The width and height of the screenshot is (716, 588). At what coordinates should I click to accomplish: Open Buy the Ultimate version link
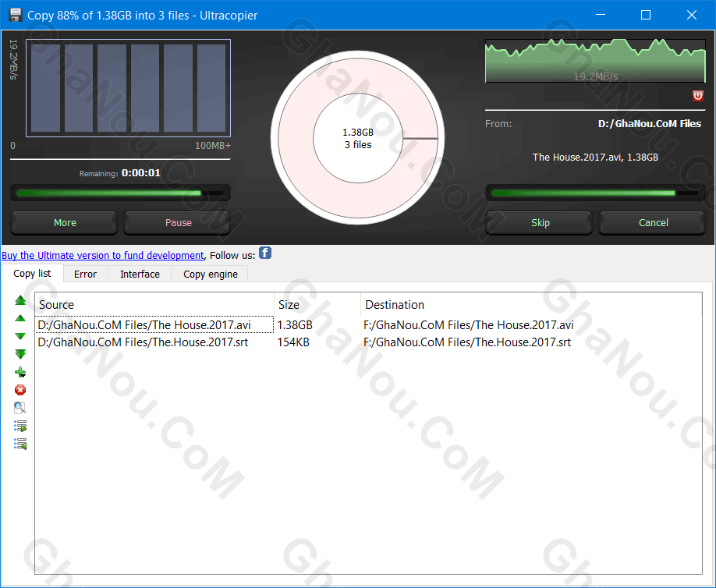(x=103, y=256)
